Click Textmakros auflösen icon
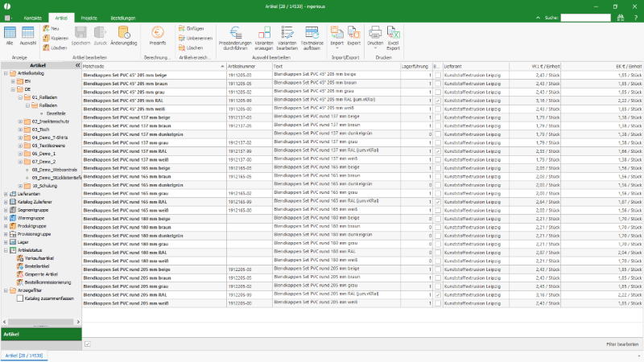 (312, 38)
